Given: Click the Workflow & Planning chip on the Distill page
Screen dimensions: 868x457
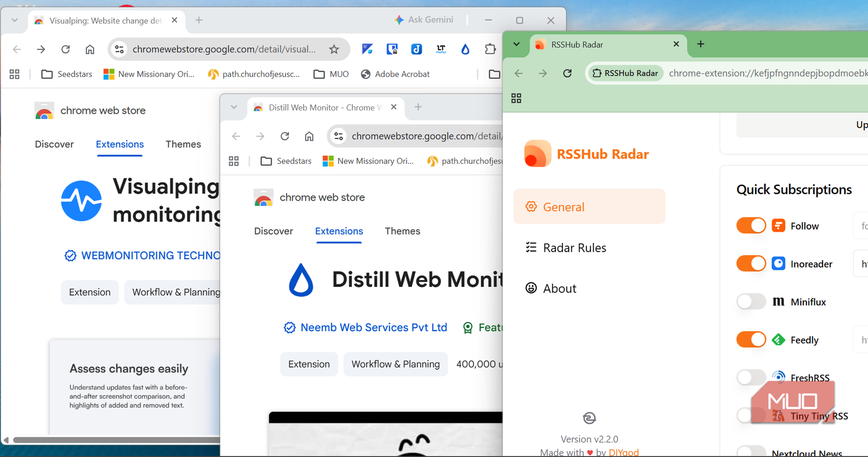Looking at the screenshot, I should (x=396, y=364).
